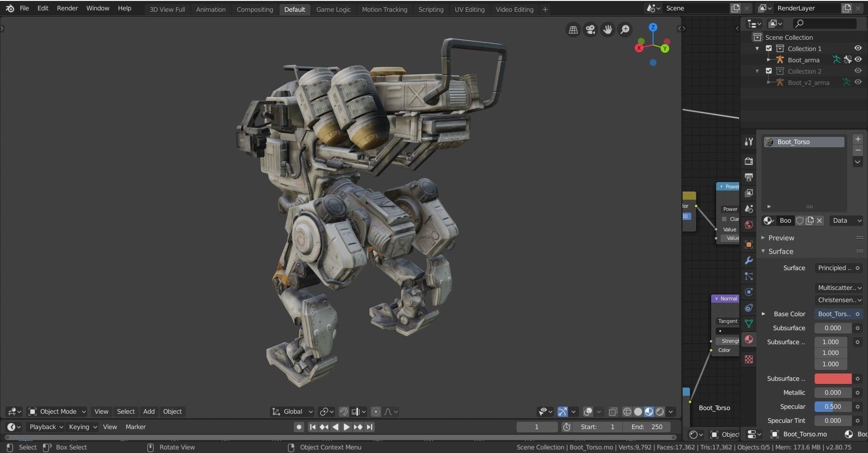Open the World properties tab (red globe)
This screenshot has height=453, width=868.
pos(749,224)
